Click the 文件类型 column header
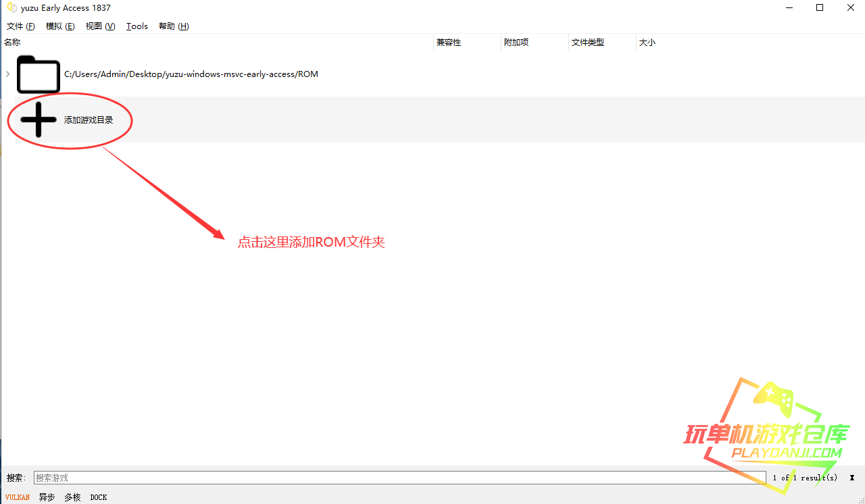Image resolution: width=865 pixels, height=504 pixels. 588,43
